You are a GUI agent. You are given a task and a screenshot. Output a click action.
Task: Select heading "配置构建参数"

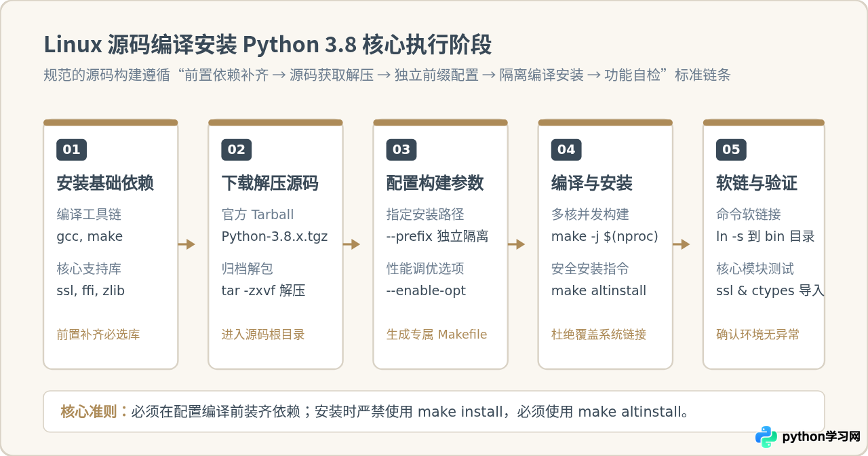tap(435, 183)
